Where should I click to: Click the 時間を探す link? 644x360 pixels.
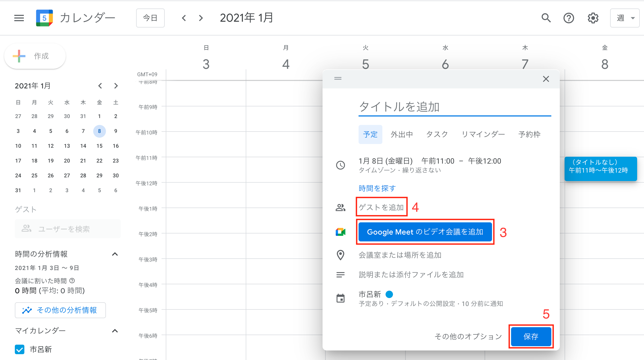point(377,188)
